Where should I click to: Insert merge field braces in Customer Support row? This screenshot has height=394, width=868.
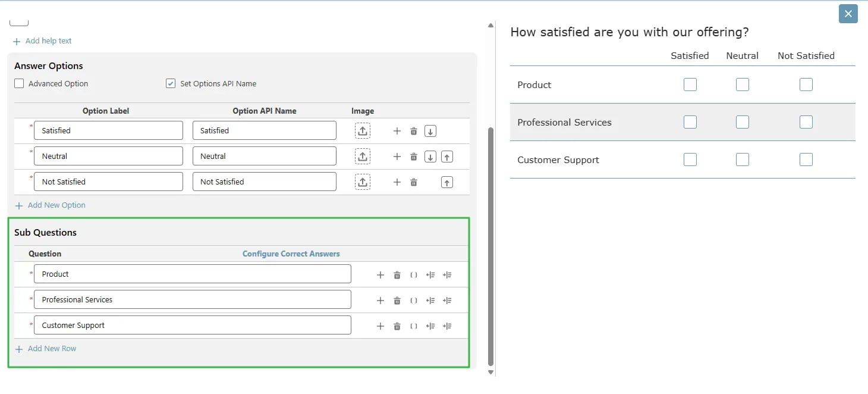414,326
